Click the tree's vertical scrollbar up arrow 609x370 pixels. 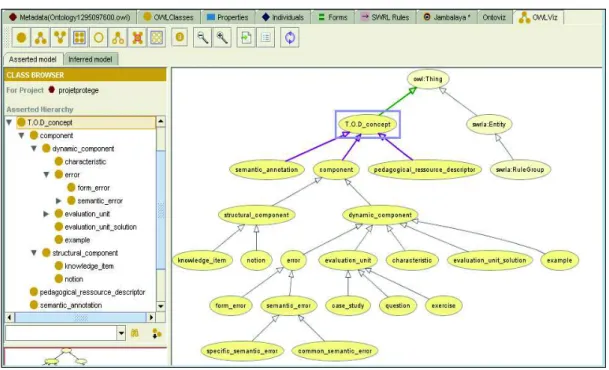(161, 122)
